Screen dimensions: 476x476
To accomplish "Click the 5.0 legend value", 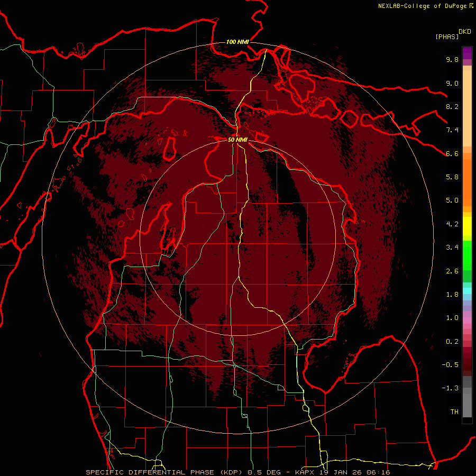I will click(x=452, y=200).
